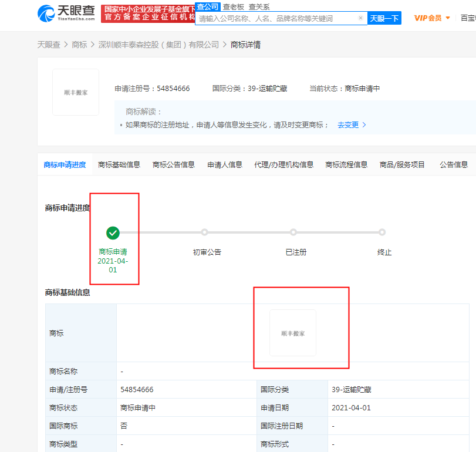
Task: Click the 商标详情 breadcrumb text
Action: [245, 45]
